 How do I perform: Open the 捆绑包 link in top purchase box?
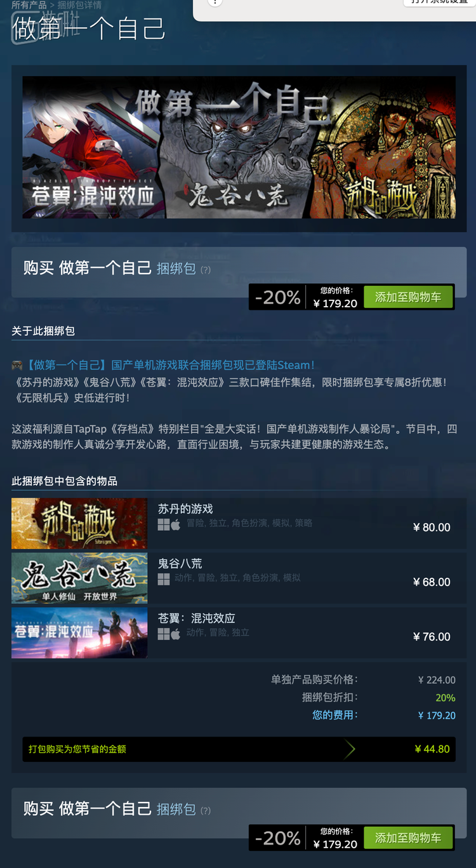176,269
